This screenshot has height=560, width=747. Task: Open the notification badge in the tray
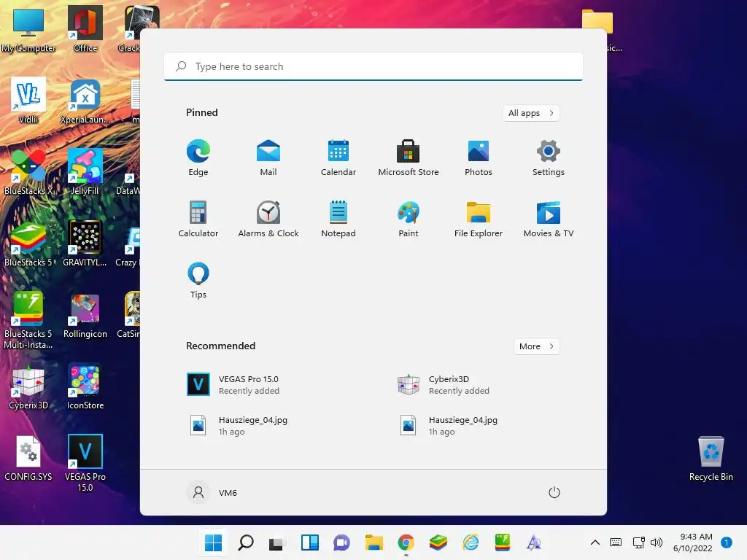tap(727, 542)
